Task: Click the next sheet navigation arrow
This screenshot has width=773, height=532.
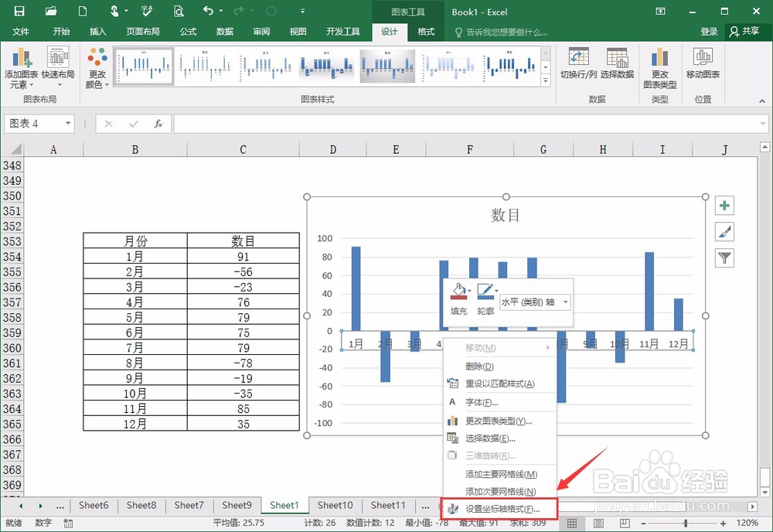Action: [40, 506]
